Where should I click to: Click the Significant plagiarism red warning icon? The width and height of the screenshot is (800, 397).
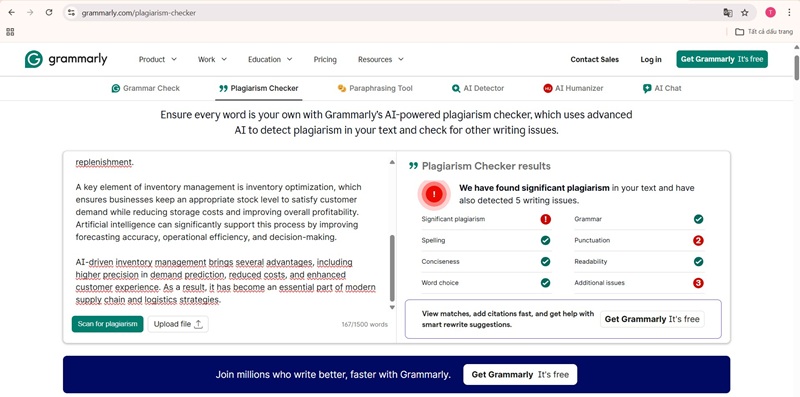tap(545, 219)
